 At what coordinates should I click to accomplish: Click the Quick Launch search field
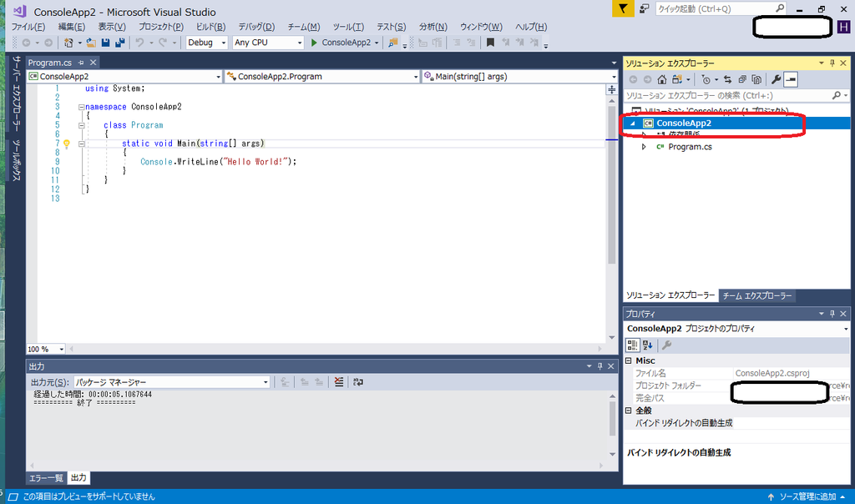pos(721,8)
